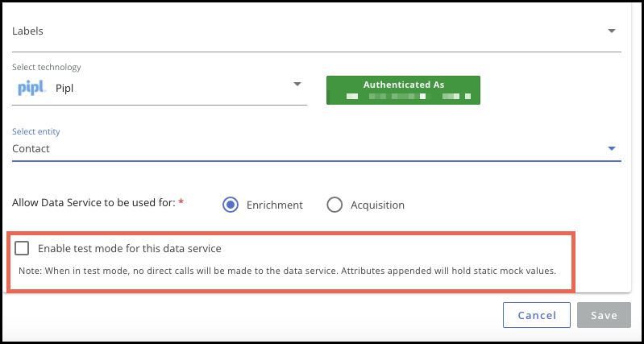Screen dimensions: 644x344
Task: Expand the Labels dropdown arrow
Action: point(612,31)
